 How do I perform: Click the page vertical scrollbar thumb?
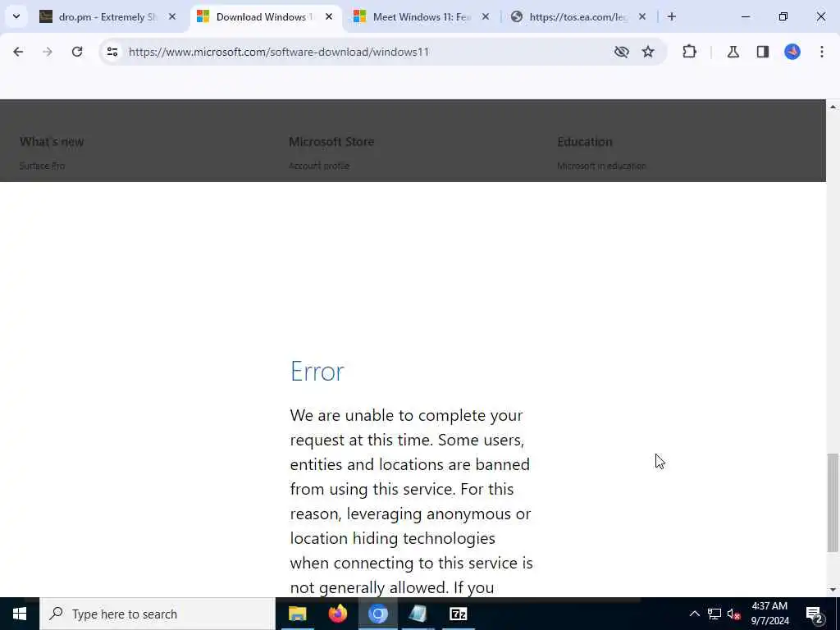[833, 503]
